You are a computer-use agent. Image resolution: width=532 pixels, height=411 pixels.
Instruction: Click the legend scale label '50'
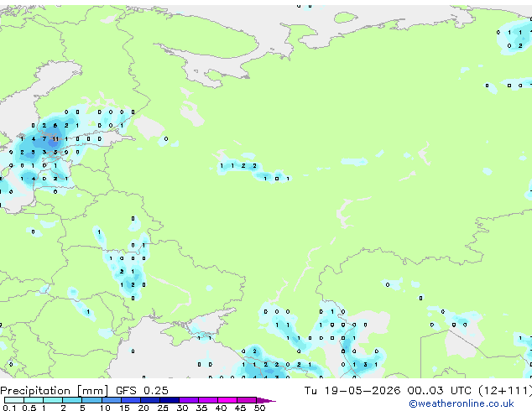[x=259, y=408]
